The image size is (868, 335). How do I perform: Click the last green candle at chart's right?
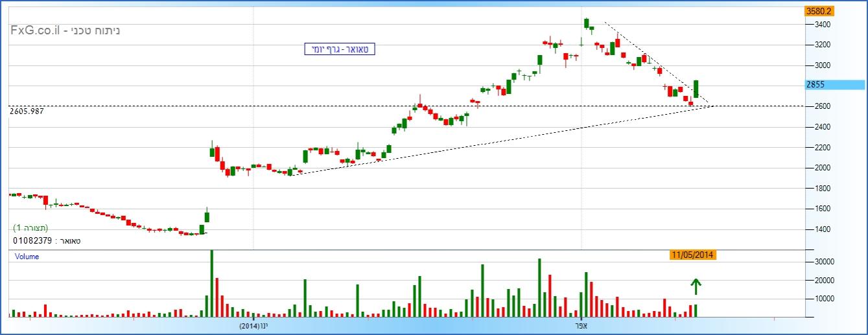tap(696, 89)
